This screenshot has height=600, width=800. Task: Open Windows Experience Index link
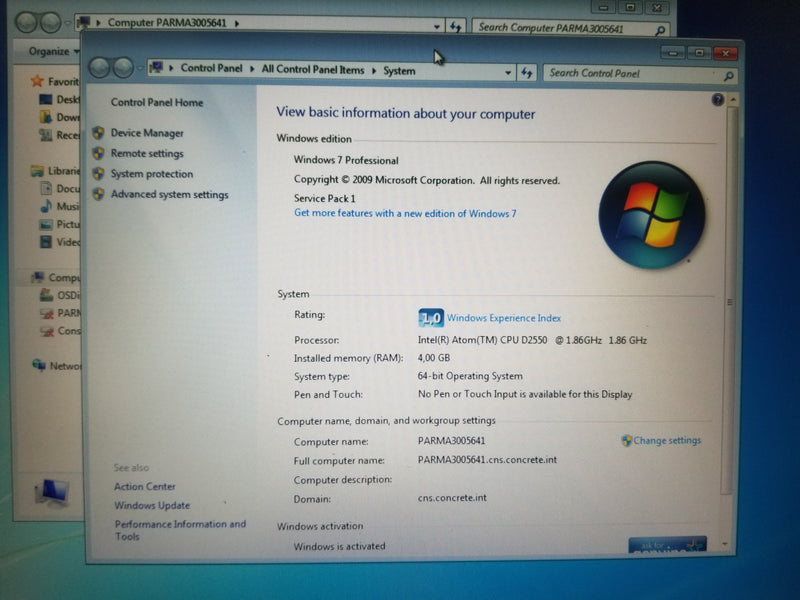pyautogui.click(x=504, y=318)
